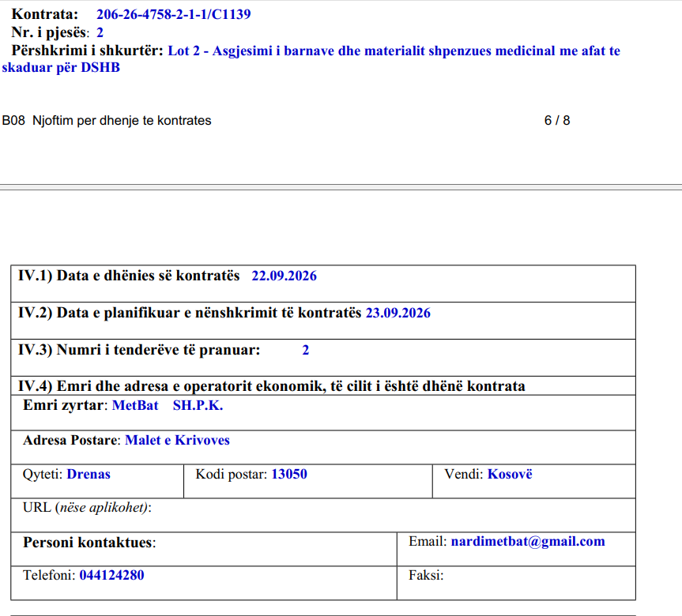Click the Personi kontaktues empty cell

click(x=204, y=549)
